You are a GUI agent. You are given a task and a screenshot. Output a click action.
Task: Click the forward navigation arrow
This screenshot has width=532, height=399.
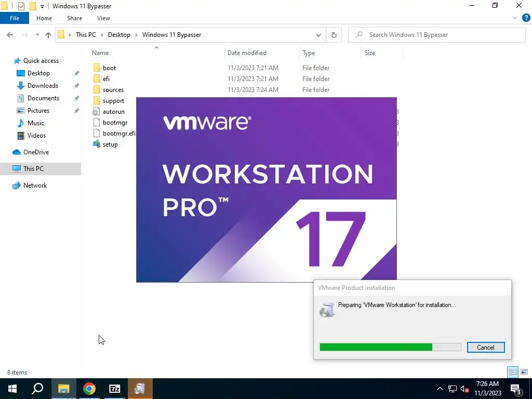click(x=25, y=35)
